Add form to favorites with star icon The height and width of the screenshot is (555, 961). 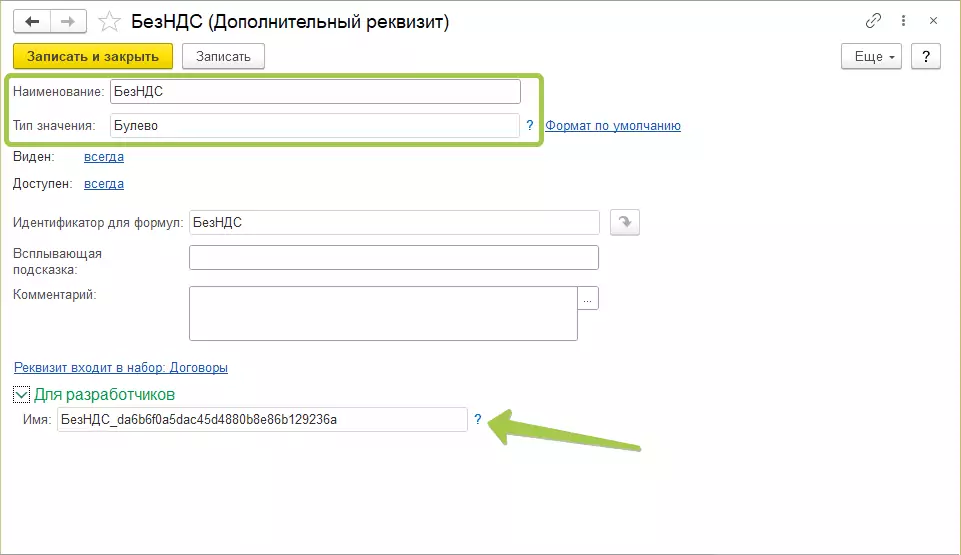109,22
